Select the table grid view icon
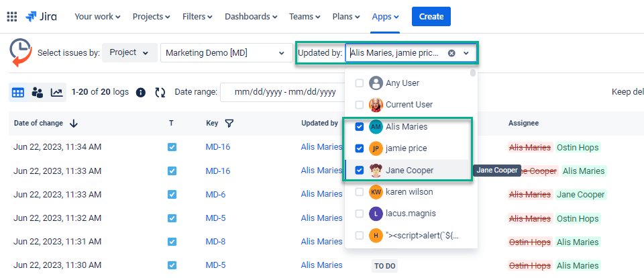The width and height of the screenshot is (644, 278). pyautogui.click(x=18, y=92)
